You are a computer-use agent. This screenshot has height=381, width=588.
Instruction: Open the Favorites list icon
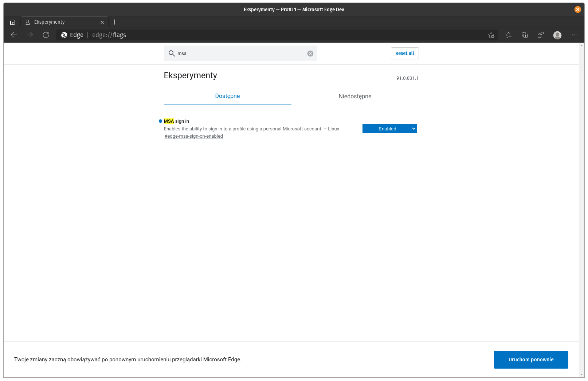click(509, 35)
